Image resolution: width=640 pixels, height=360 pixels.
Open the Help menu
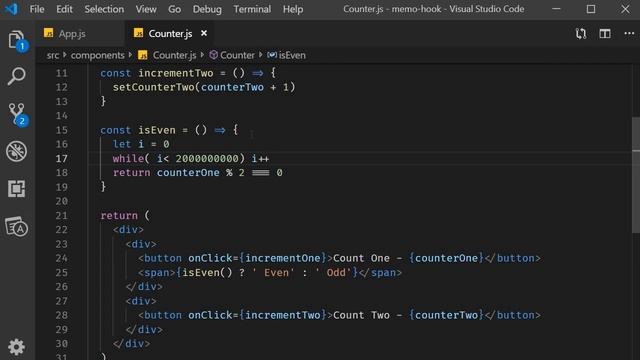point(293,9)
